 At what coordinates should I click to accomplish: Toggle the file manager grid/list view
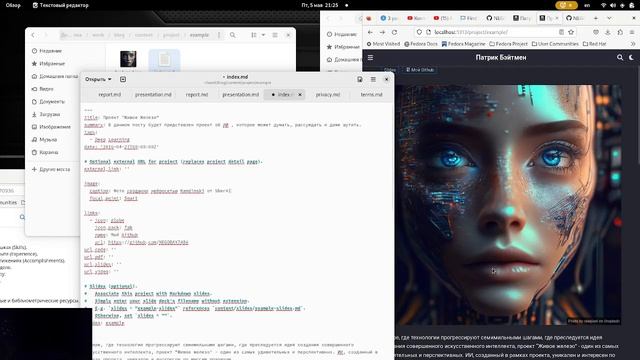(x=254, y=35)
